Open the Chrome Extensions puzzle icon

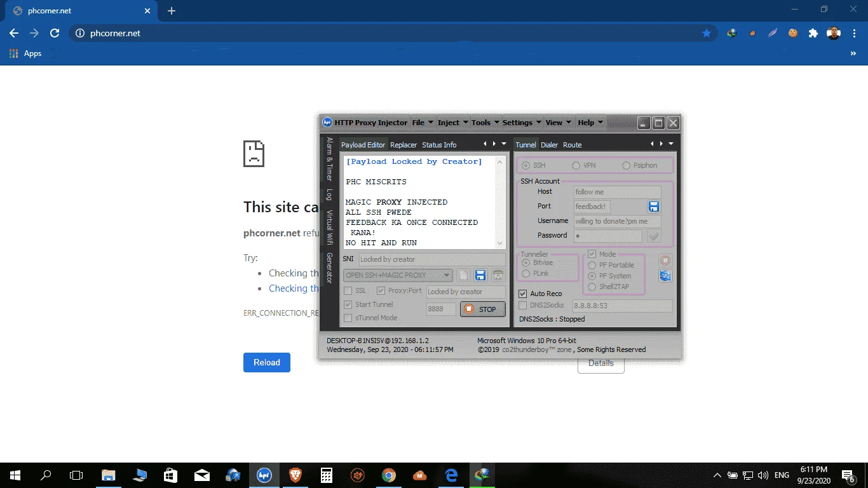(x=813, y=33)
